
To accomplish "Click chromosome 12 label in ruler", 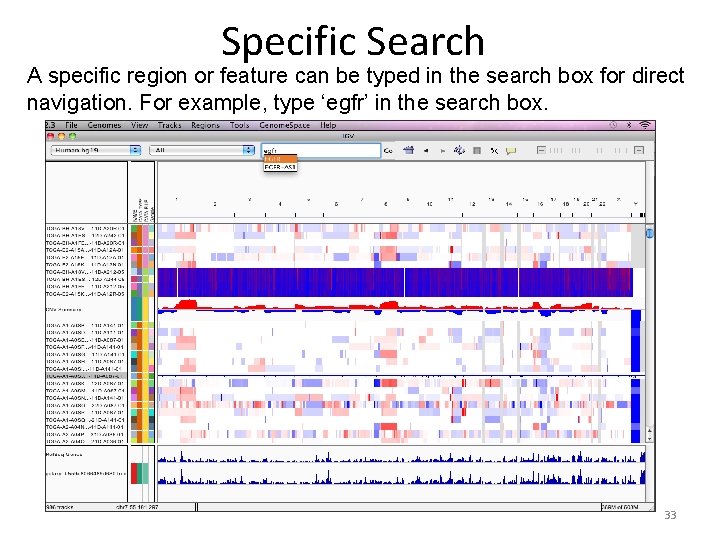I will 472,204.
